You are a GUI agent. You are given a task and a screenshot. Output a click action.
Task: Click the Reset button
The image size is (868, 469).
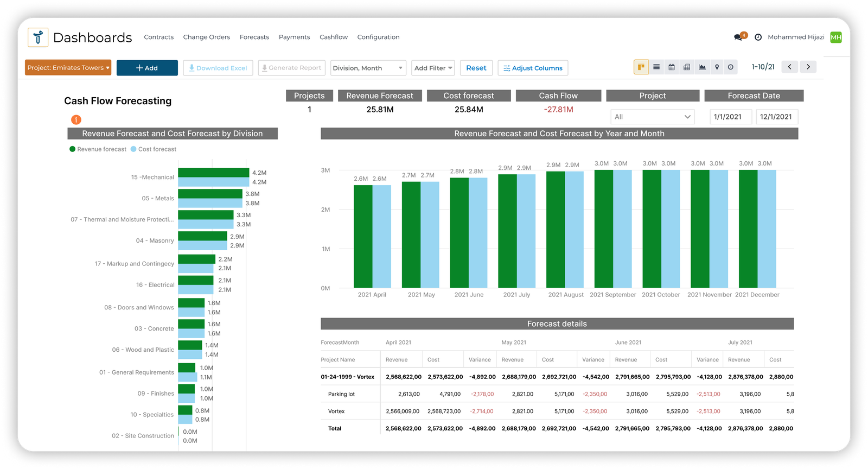(x=476, y=68)
